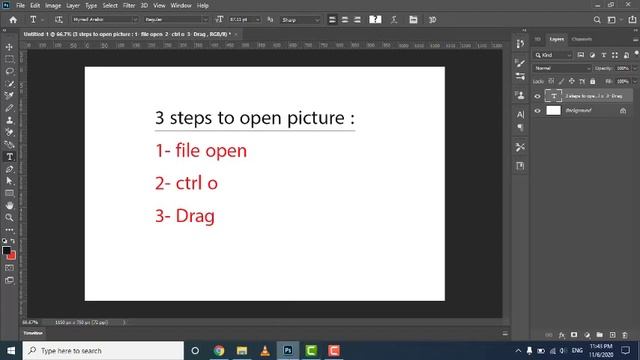Toggle smart object layer filter icon
The image size is (640, 360).
[x=626, y=55]
